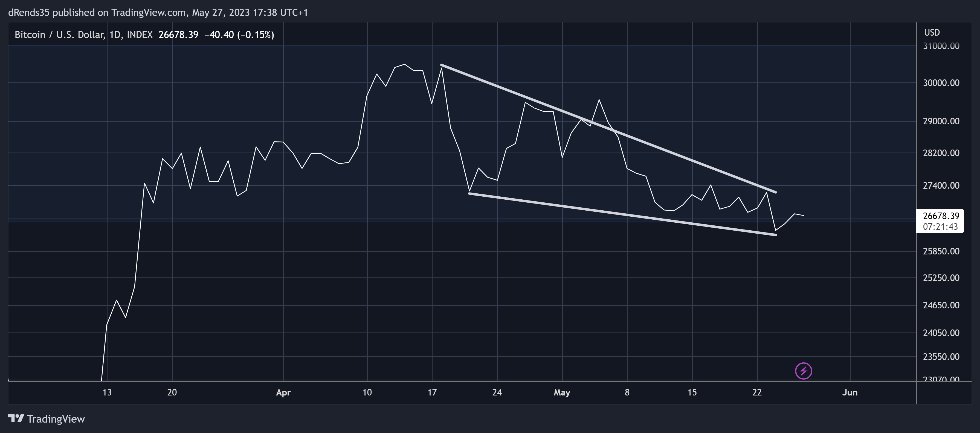Click the 24 date label on time axis
Image resolution: width=980 pixels, height=433 pixels.
[x=497, y=392]
